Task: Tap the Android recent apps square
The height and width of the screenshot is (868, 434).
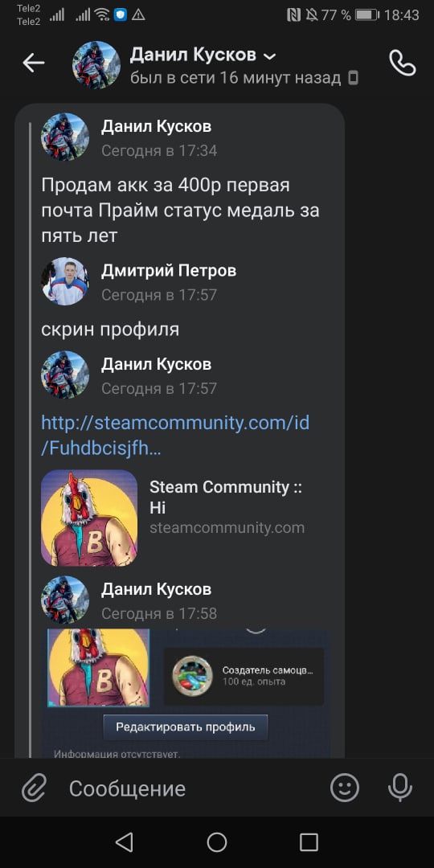Action: pyautogui.click(x=309, y=842)
